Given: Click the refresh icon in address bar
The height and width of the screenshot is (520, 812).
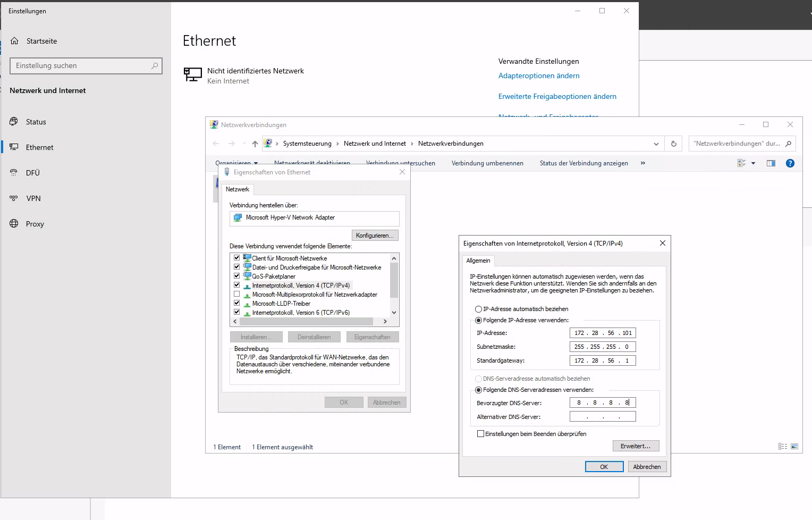Looking at the screenshot, I should pos(673,144).
